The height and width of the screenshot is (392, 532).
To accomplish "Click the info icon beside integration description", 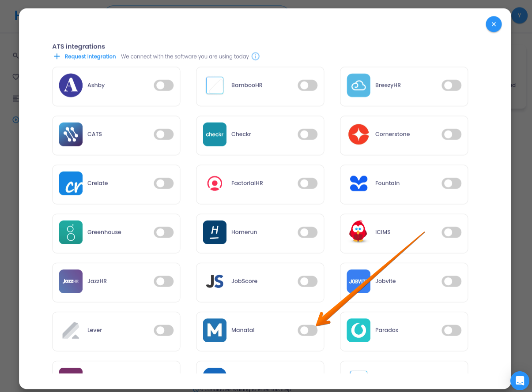I will [256, 56].
